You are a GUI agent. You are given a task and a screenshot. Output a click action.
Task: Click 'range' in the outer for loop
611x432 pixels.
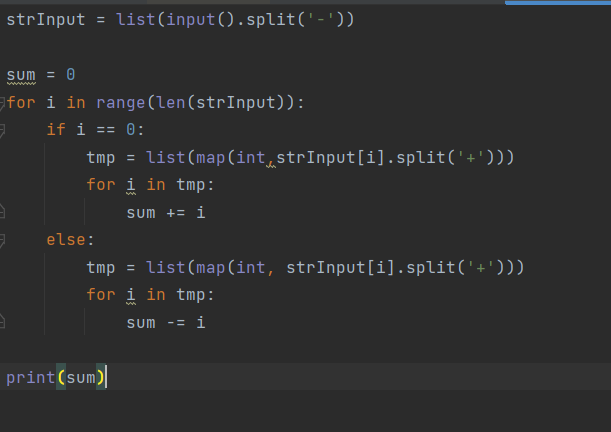[120, 103]
